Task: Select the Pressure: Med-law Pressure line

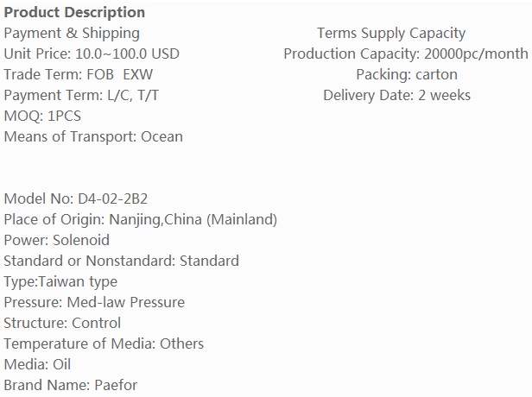Action: [94, 302]
